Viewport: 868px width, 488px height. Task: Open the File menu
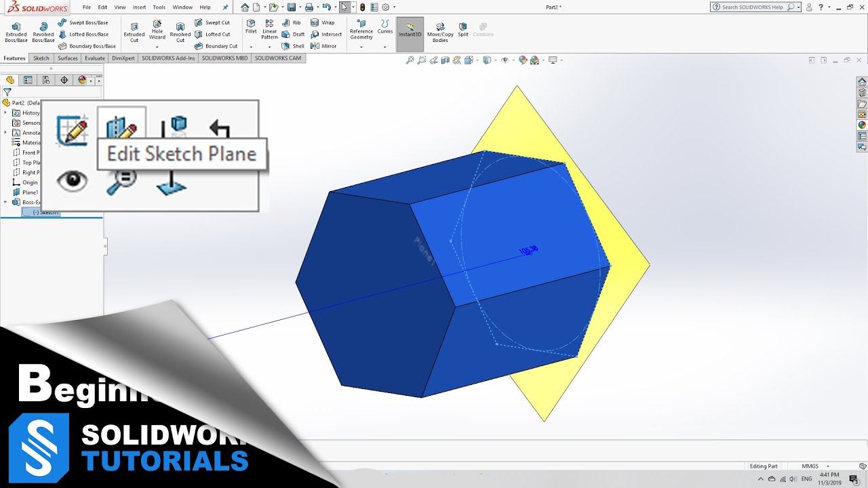(87, 7)
